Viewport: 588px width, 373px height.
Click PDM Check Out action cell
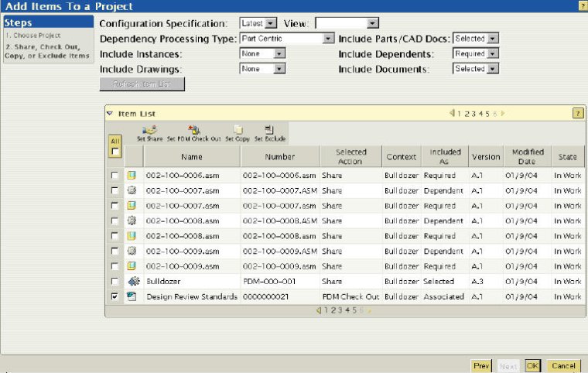pos(350,296)
